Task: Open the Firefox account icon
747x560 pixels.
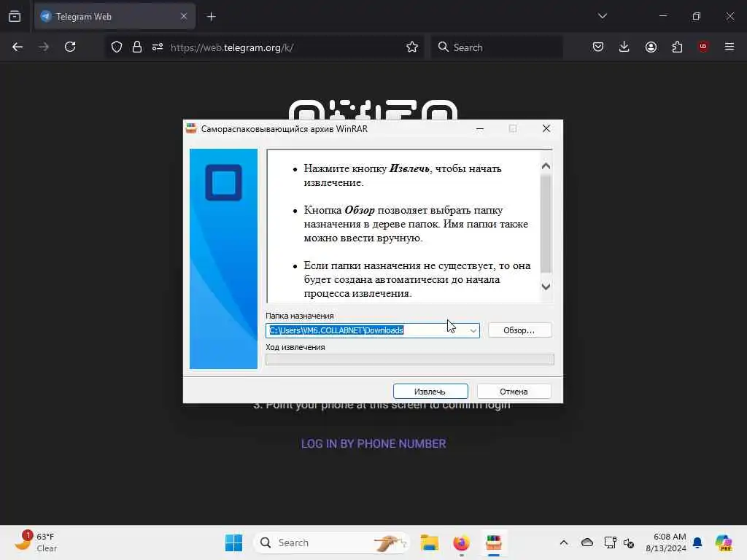Action: [651, 47]
